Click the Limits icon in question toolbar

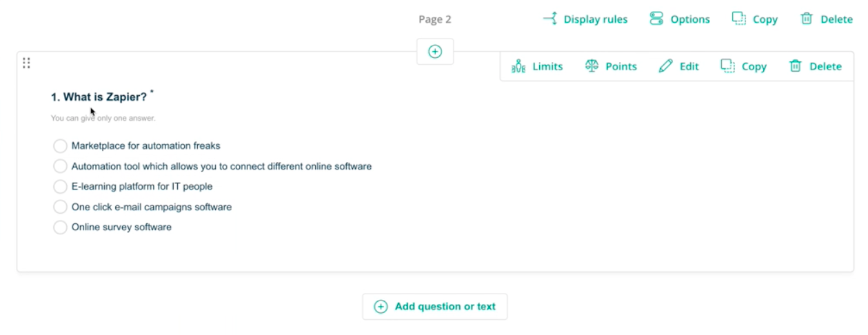518,66
